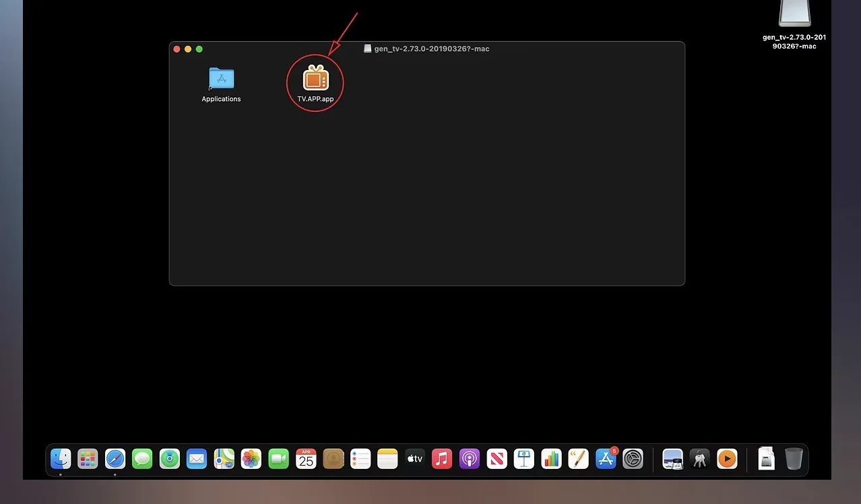Select the gen_tv disk image on desktop
The image size is (861, 504).
click(x=795, y=13)
